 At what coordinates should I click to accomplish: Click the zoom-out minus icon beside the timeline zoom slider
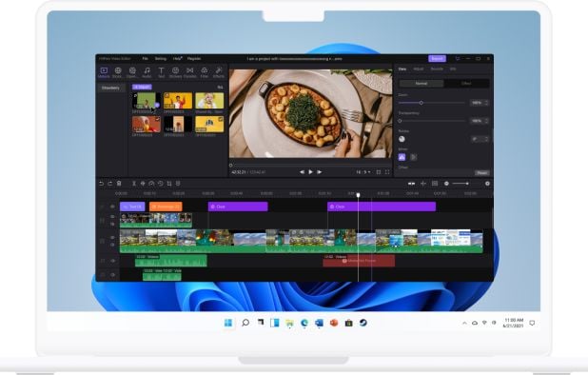coord(446,184)
